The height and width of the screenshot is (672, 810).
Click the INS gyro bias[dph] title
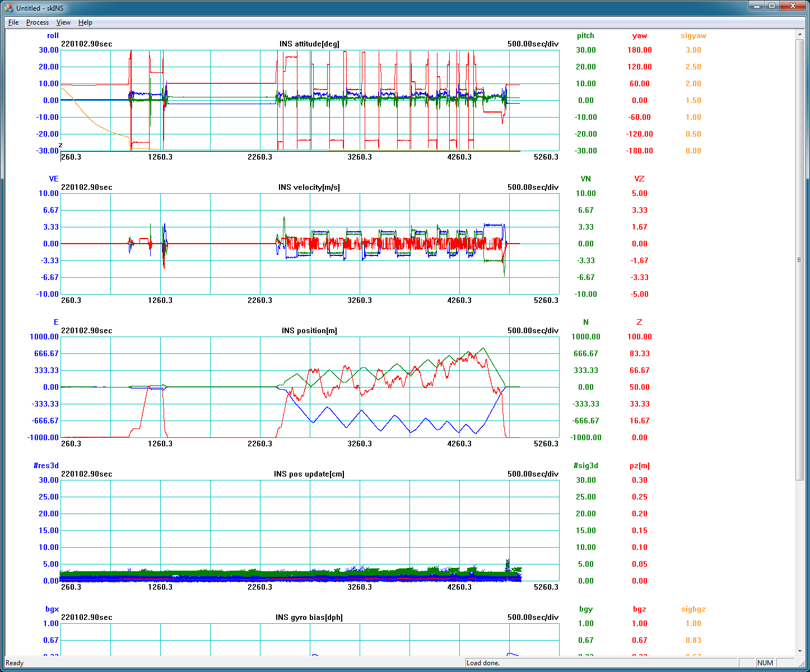pos(309,618)
